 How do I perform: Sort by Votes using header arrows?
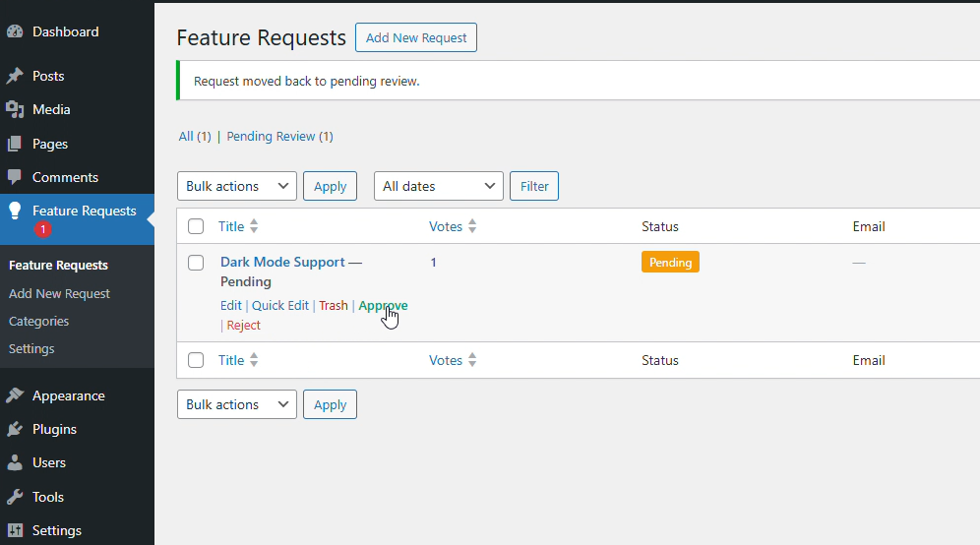pos(472,226)
